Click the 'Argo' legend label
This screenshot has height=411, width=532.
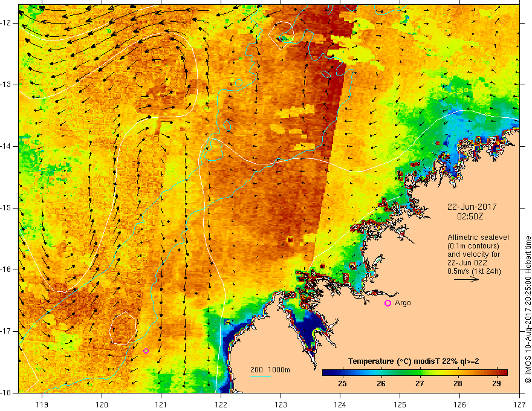tap(403, 303)
